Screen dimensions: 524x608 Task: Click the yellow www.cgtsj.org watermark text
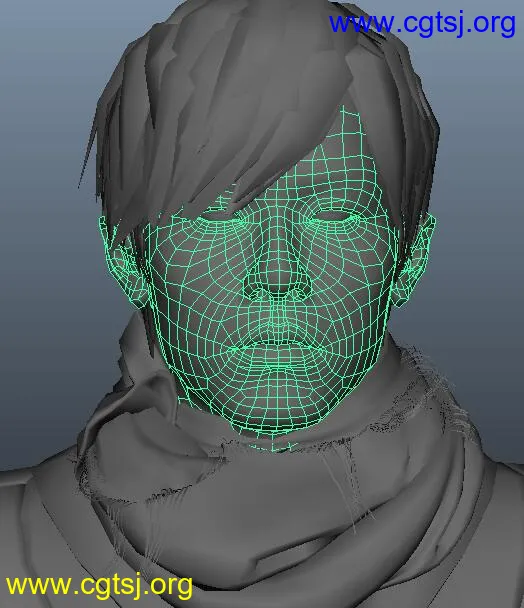coord(99,586)
